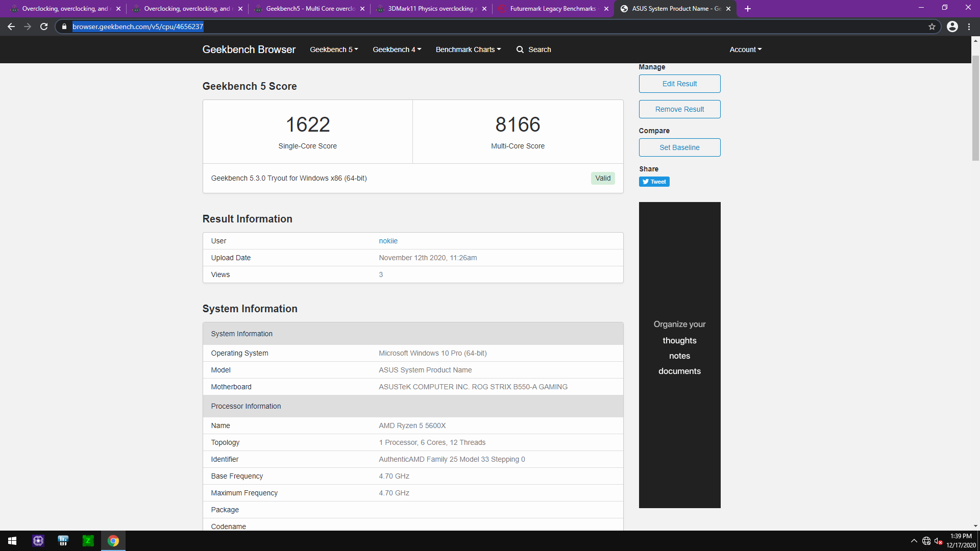980x551 pixels.
Task: Select the 8166 multi-core score
Action: pyautogui.click(x=518, y=124)
